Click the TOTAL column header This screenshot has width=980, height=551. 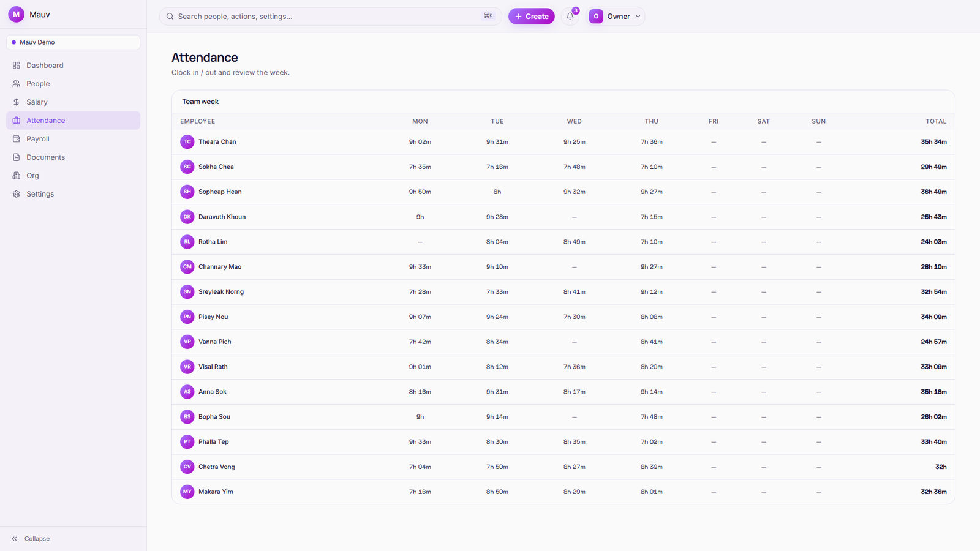point(936,121)
